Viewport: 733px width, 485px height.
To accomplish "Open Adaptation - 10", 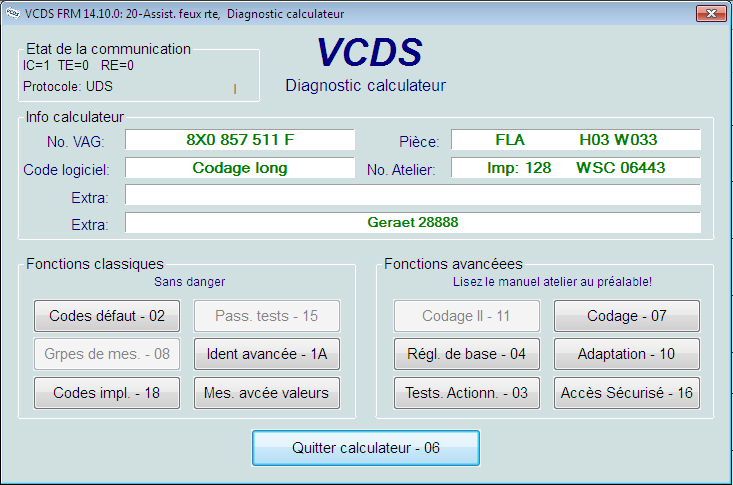I will [626, 354].
